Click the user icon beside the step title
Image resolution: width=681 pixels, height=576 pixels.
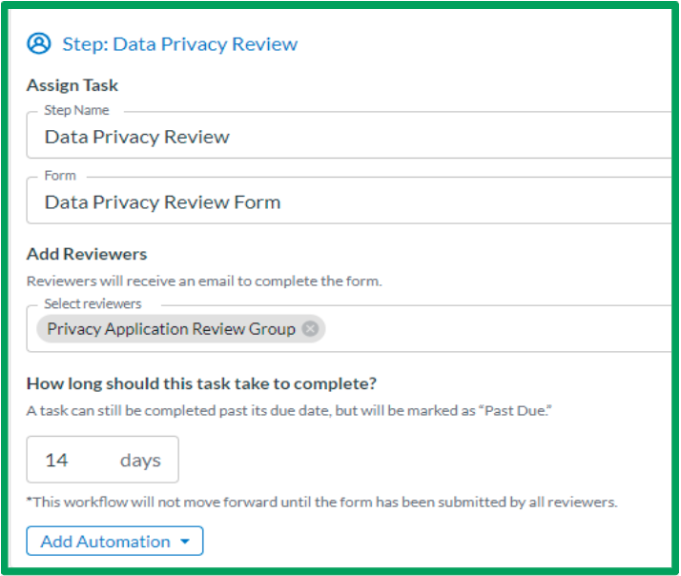click(39, 43)
